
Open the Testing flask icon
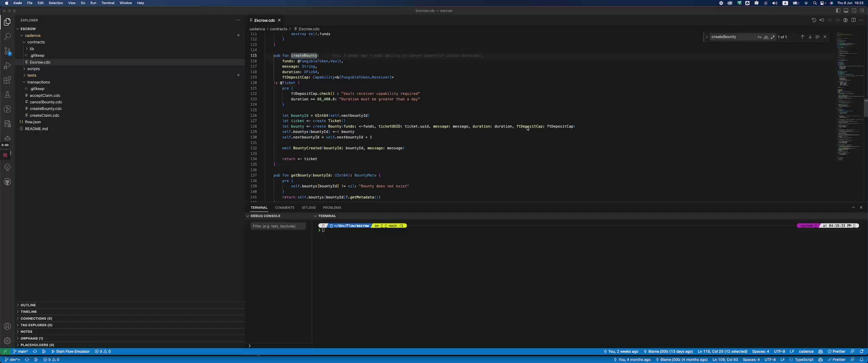click(x=7, y=95)
